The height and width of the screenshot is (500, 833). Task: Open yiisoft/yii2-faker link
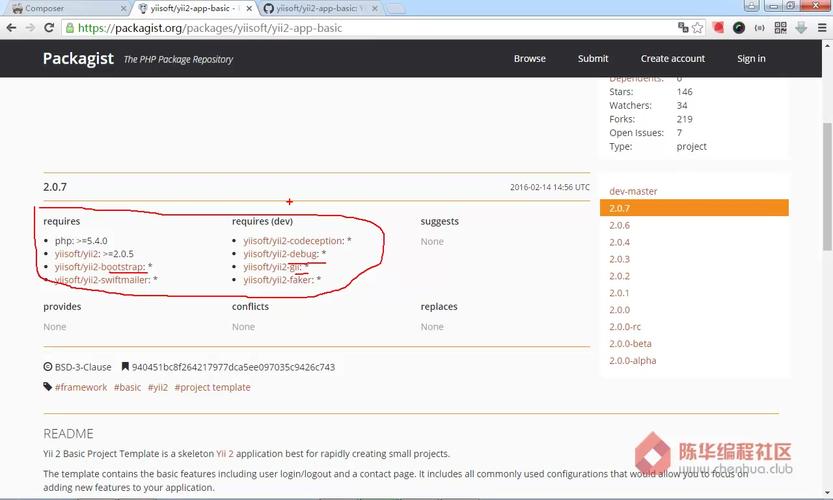[x=278, y=280]
